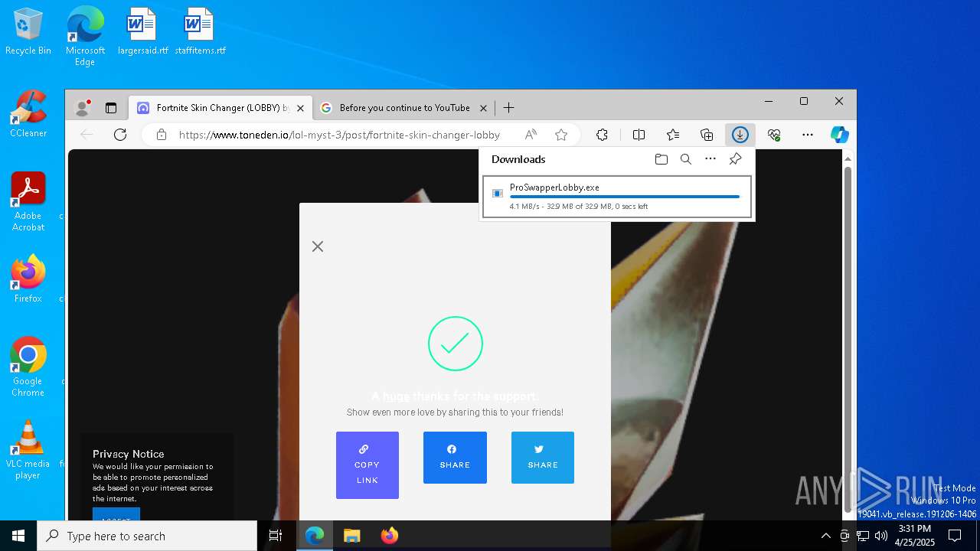Open more options in Downloads panel
The width and height of the screenshot is (980, 551).
(710, 159)
